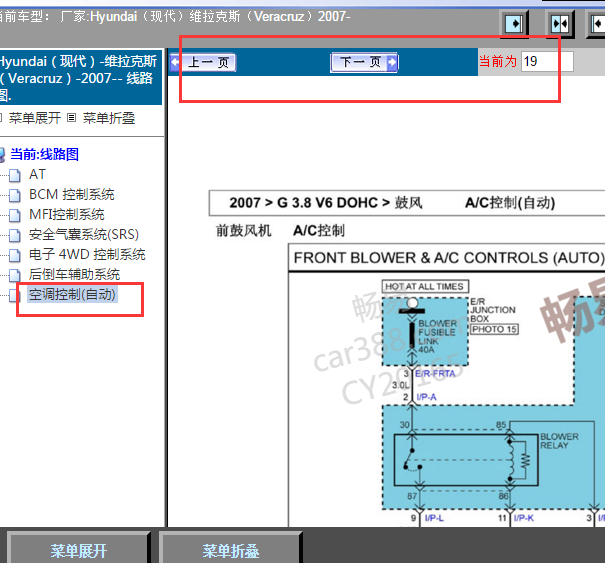Click the left arrow icon on 上一页 button
This screenshot has width=605, height=563.
(176, 62)
